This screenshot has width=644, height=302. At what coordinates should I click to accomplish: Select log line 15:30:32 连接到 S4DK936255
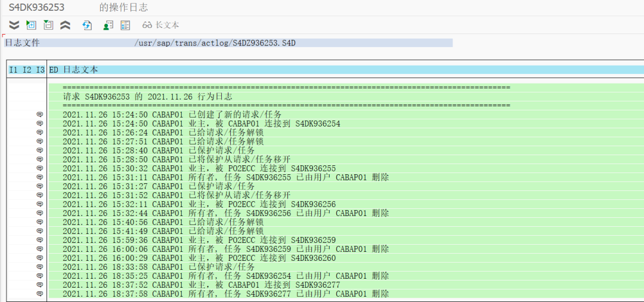[x=199, y=168]
